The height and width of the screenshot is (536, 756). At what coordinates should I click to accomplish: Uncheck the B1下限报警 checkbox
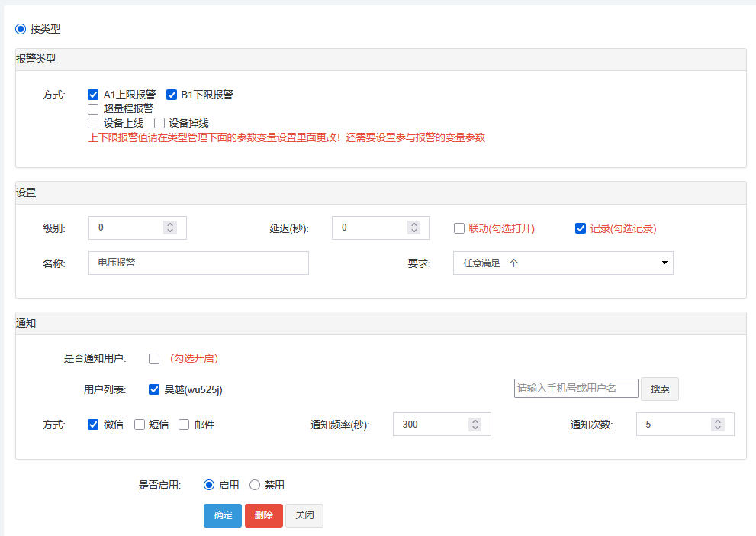(x=172, y=95)
